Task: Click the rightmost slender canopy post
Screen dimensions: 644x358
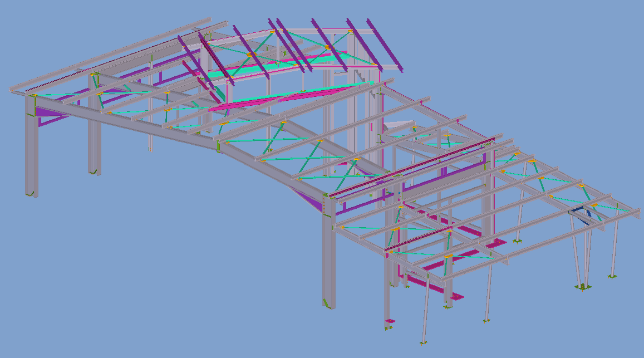Action: click(x=615, y=245)
